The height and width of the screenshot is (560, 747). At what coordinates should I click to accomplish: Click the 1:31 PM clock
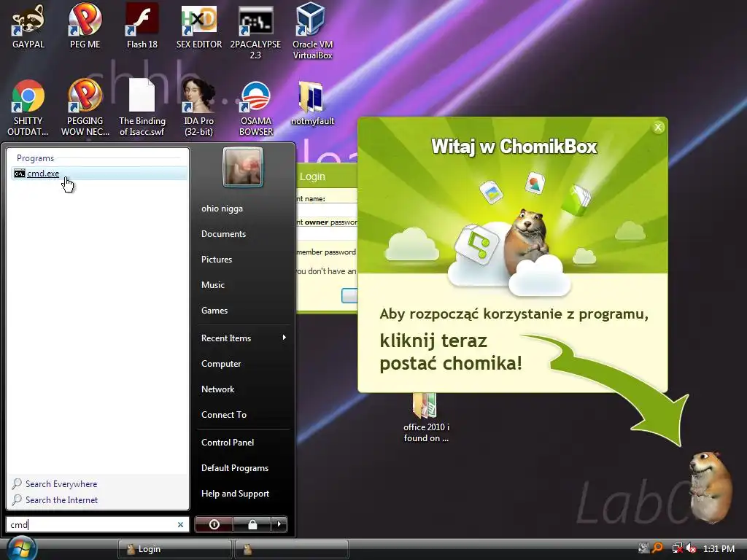(x=719, y=548)
